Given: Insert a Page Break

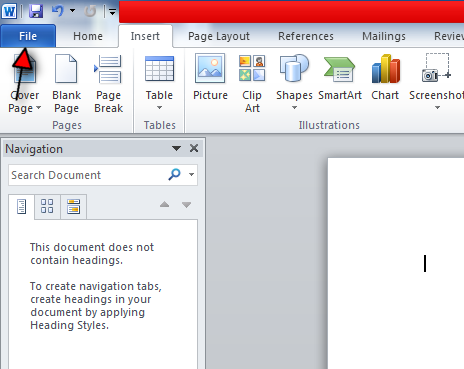Looking at the screenshot, I should pyautogui.click(x=108, y=83).
